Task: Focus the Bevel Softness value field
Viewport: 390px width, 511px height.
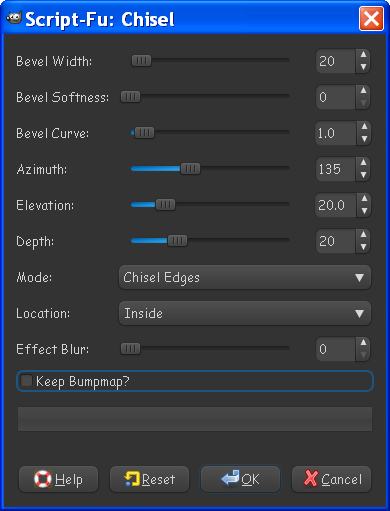Action: (x=336, y=97)
